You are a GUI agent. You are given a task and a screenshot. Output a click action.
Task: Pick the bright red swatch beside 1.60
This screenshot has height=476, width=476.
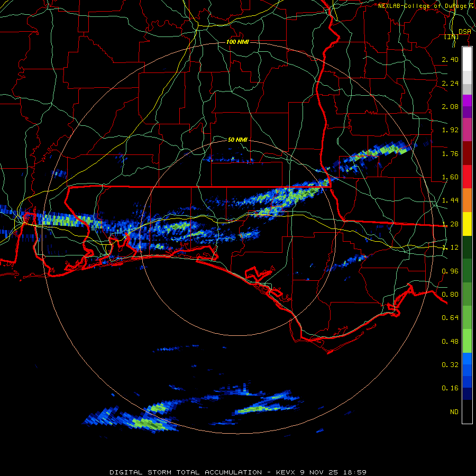point(467,177)
